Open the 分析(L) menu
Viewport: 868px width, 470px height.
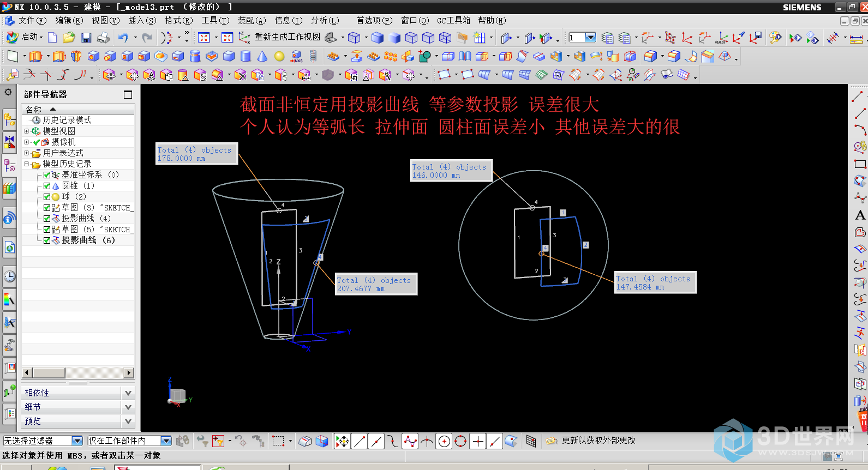(325, 21)
